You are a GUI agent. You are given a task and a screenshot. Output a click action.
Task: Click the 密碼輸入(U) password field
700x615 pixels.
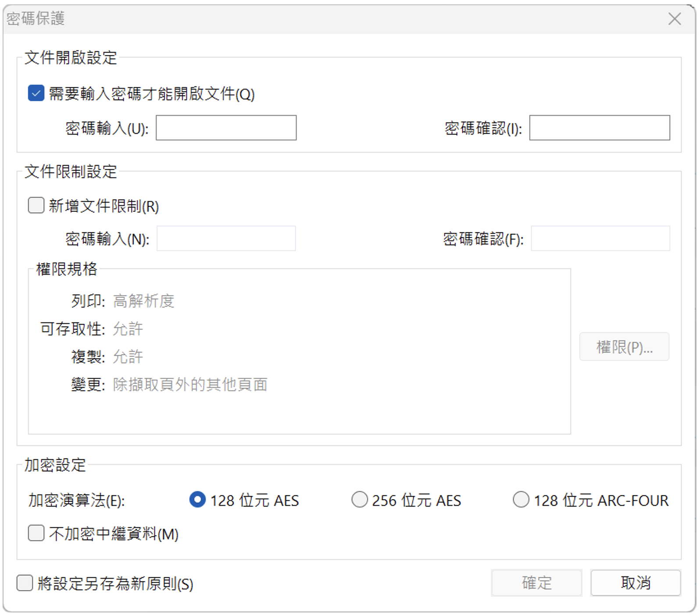226,128
